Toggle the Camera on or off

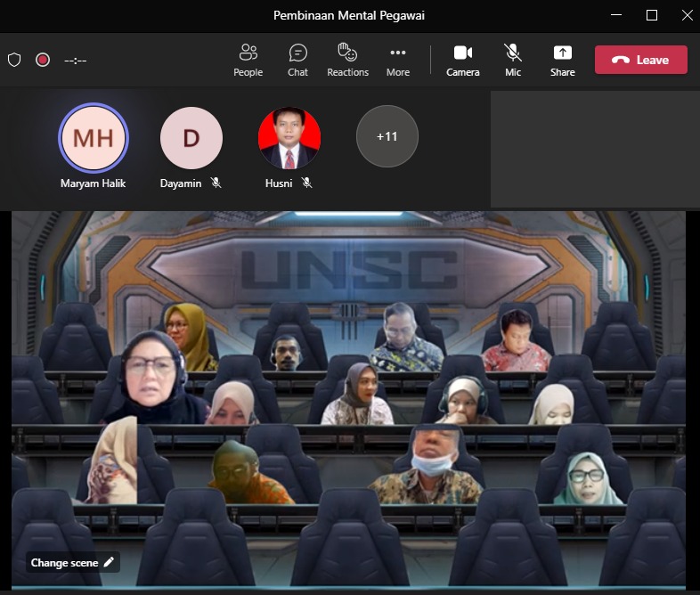click(462, 60)
